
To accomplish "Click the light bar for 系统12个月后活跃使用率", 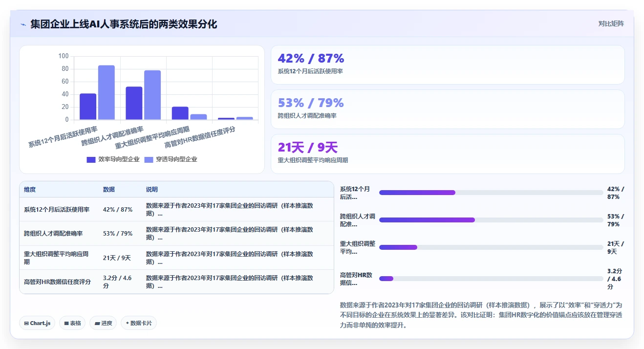I will click(x=107, y=92).
